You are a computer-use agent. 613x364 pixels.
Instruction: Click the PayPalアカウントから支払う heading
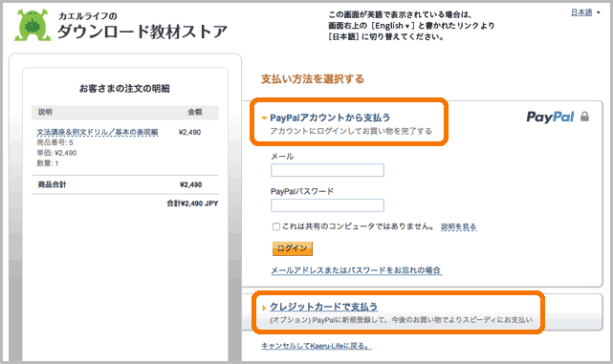pos(330,118)
